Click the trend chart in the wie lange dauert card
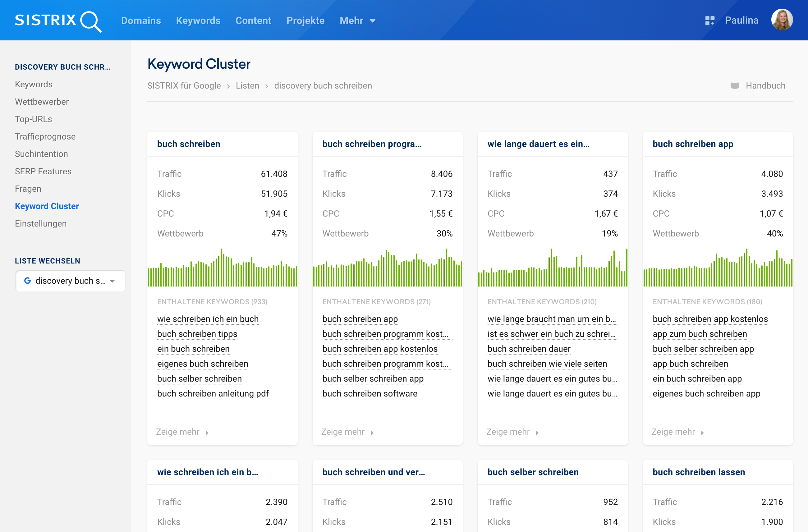Image resolution: width=808 pixels, height=532 pixels. click(553, 268)
